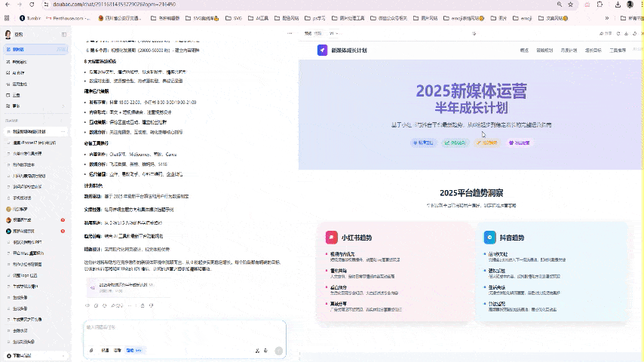Open the logo history conversation
This screenshot has height=362, width=644.
click(x=35, y=275)
